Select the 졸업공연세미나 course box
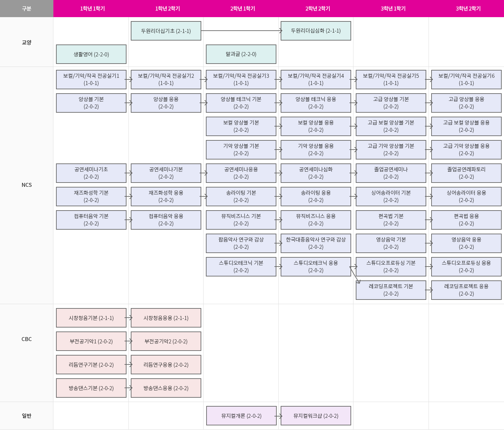 pos(391,173)
